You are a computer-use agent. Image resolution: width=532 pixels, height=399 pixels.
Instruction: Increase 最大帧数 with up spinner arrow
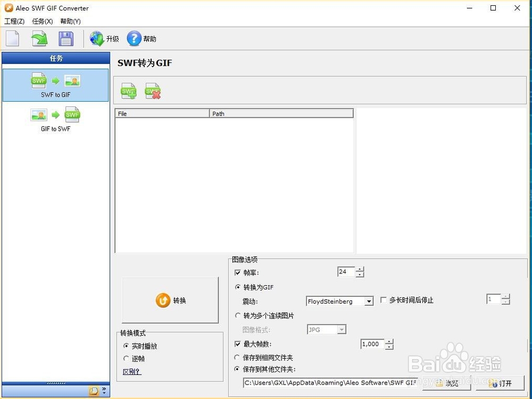coord(389,342)
